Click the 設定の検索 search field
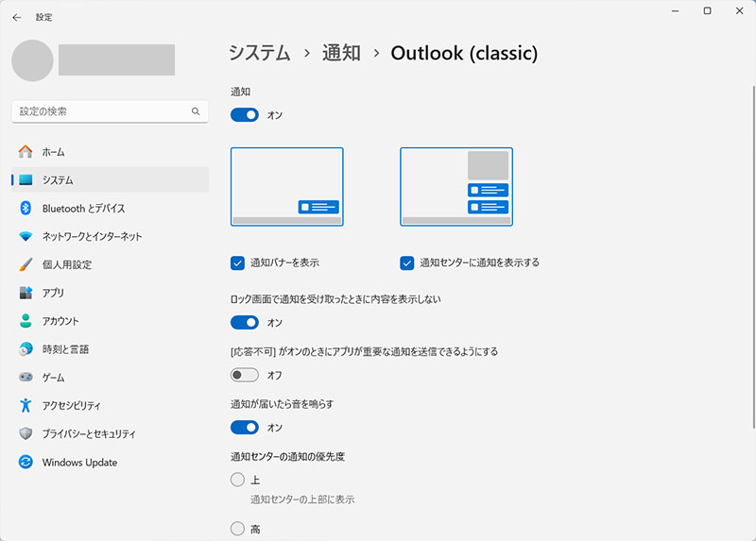The width and height of the screenshot is (756, 541). coord(110,111)
